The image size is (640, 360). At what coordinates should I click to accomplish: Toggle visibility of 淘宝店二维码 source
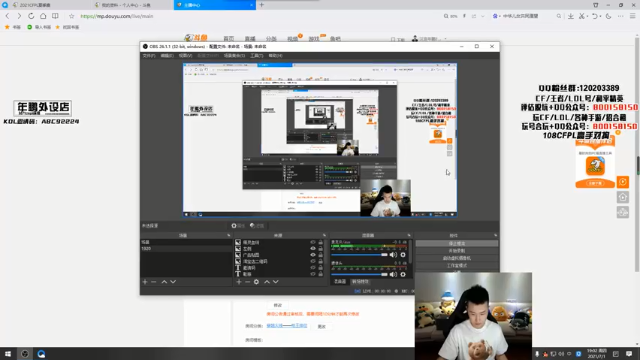coord(313,261)
